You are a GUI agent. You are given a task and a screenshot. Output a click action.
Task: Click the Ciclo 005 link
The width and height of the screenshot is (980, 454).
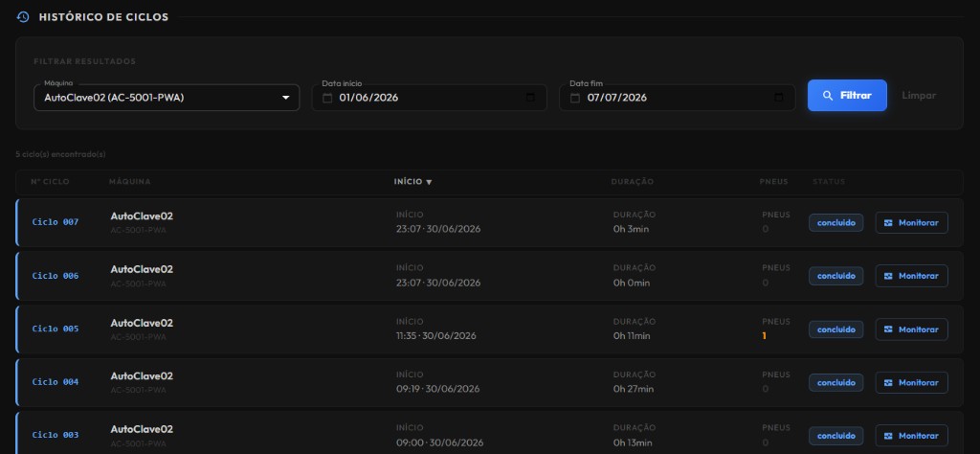[56, 329]
